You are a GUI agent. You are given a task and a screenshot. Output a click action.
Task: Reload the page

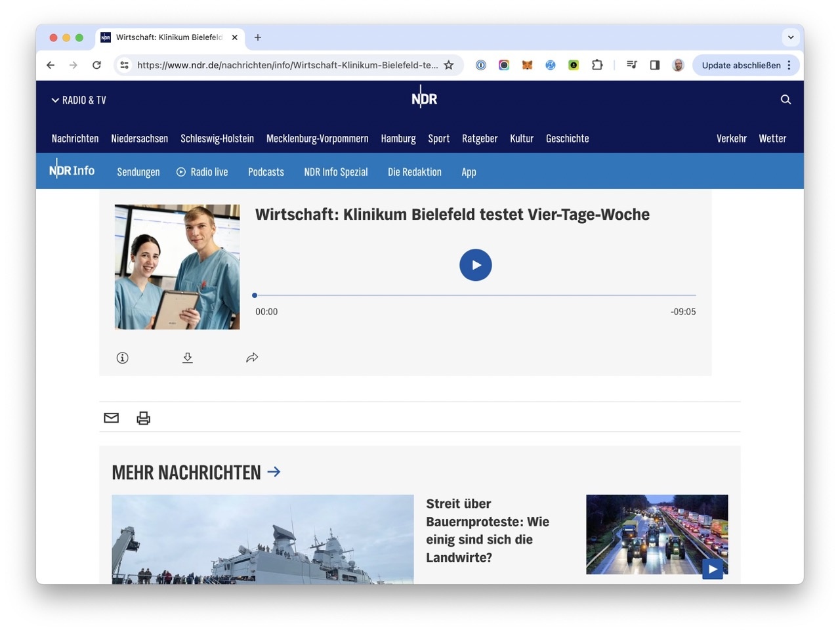[96, 65]
